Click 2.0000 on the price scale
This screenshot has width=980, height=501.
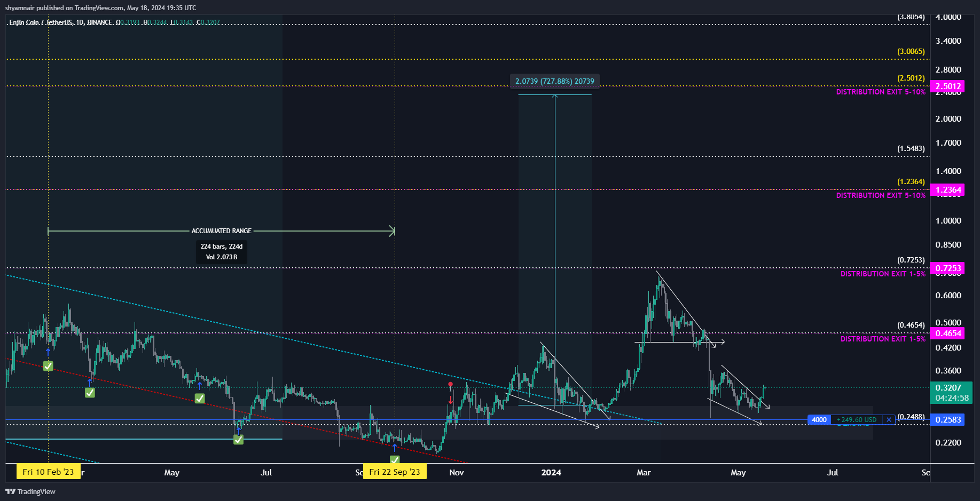click(948, 119)
